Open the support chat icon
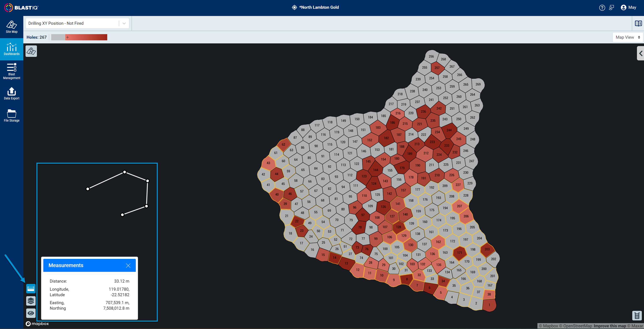This screenshot has width=644, height=329. 612,8
